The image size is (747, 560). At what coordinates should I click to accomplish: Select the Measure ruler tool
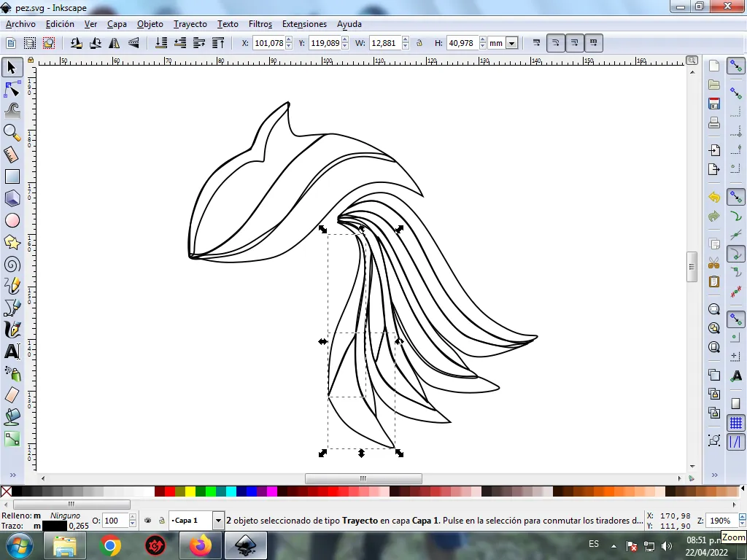pyautogui.click(x=12, y=155)
